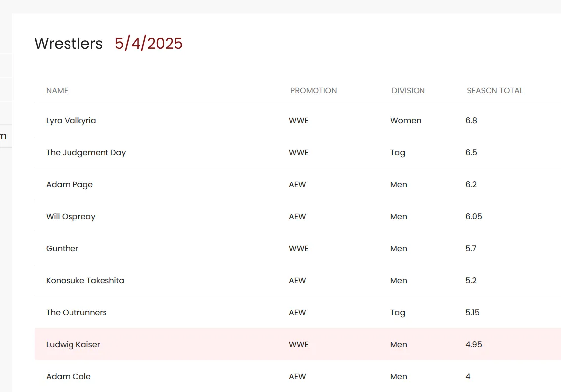This screenshot has width=561, height=392.
Task: Click the 5/4/2025 date heading
Action: click(148, 44)
